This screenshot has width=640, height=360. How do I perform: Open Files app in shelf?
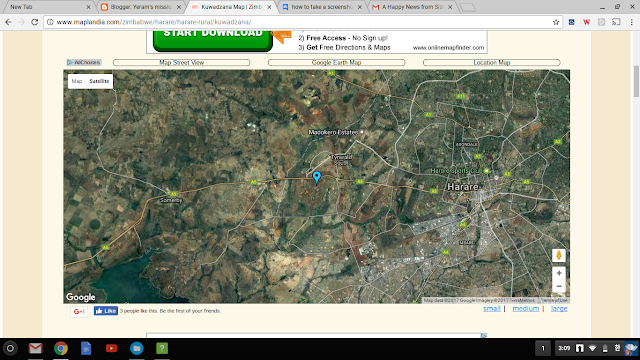(x=137, y=348)
